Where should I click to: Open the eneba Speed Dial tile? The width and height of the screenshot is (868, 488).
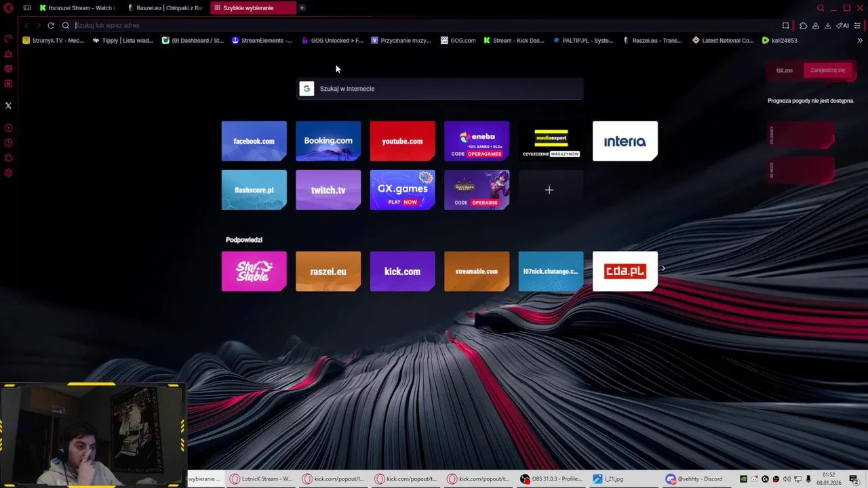[477, 141]
